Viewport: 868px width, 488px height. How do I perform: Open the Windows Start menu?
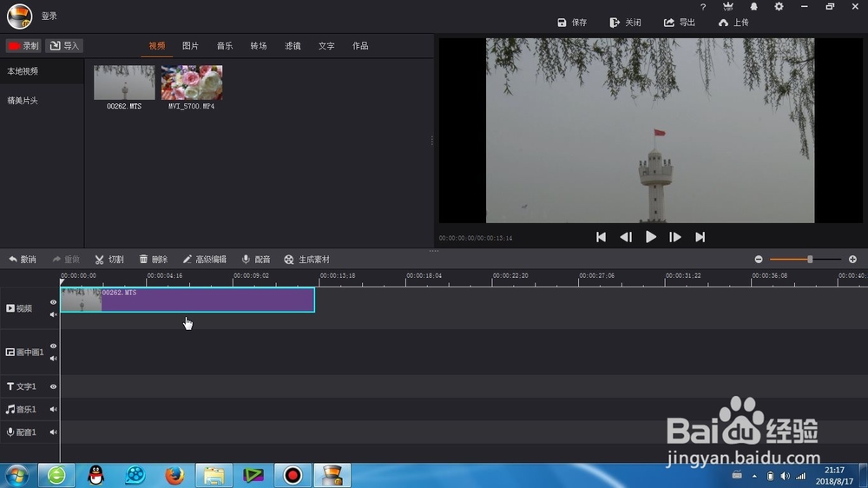click(16, 476)
